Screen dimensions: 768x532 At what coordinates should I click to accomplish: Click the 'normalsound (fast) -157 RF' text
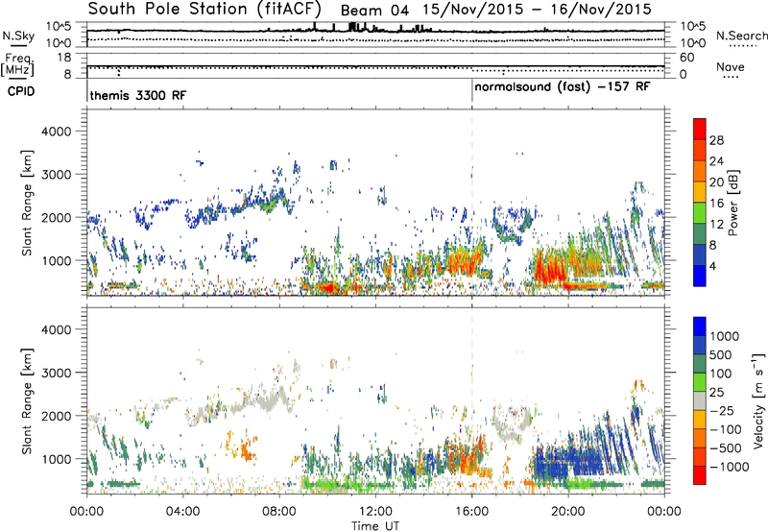(563, 87)
